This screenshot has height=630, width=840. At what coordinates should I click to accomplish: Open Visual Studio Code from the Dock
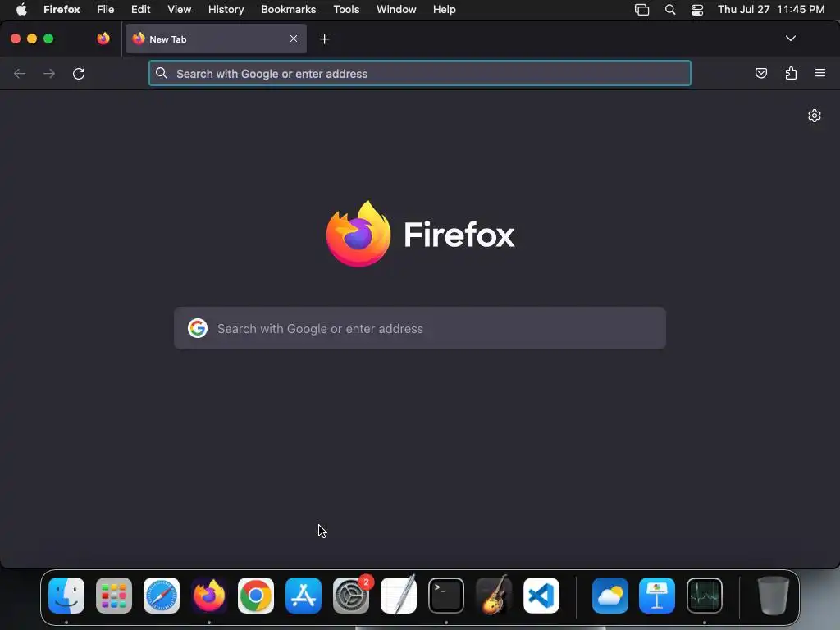click(x=541, y=596)
